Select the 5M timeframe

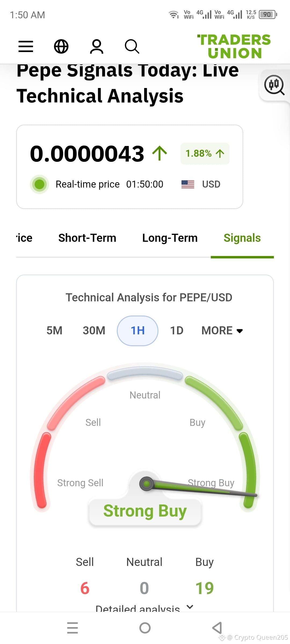tap(55, 331)
